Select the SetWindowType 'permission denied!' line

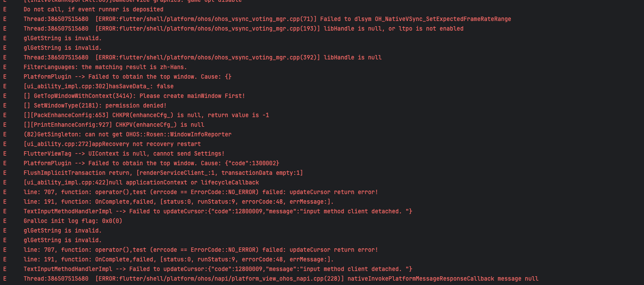tap(95, 106)
